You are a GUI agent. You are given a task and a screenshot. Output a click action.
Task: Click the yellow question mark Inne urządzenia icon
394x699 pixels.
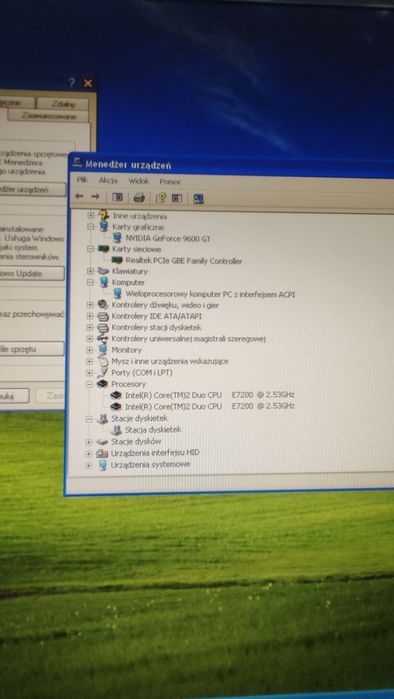[x=103, y=216]
